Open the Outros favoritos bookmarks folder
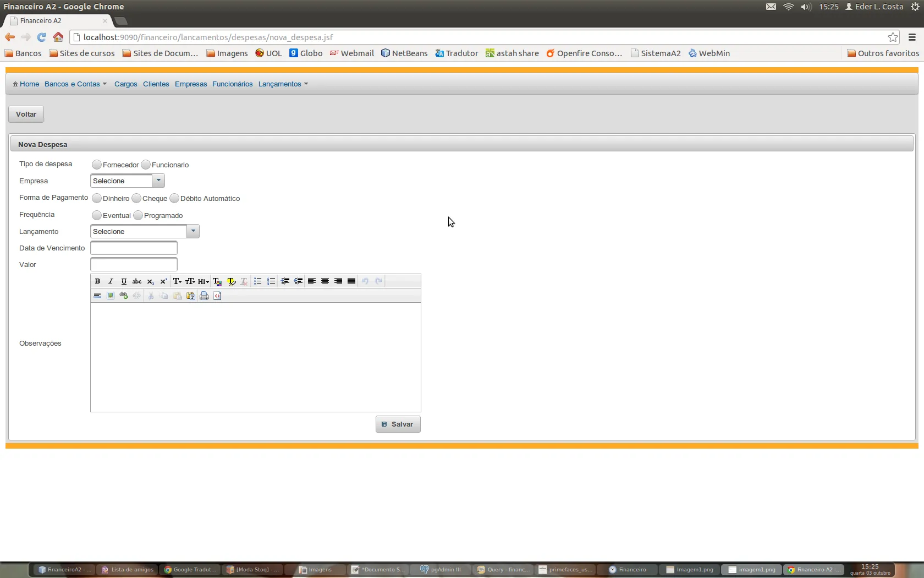The width and height of the screenshot is (924, 578). (883, 53)
